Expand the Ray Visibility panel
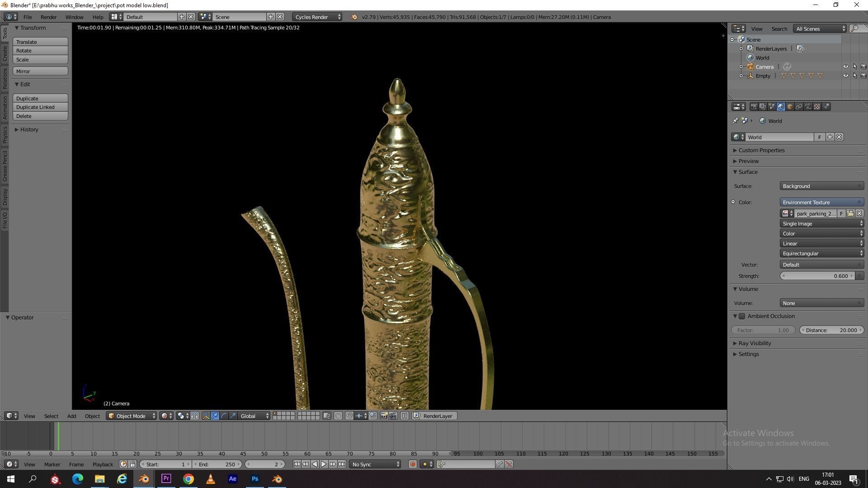868x488 pixels. pos(755,343)
